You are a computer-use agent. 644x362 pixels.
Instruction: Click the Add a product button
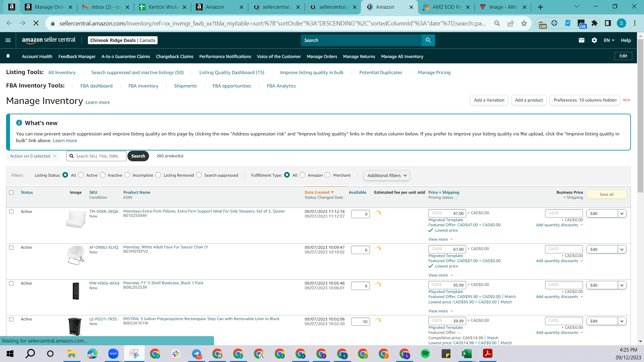tap(529, 100)
